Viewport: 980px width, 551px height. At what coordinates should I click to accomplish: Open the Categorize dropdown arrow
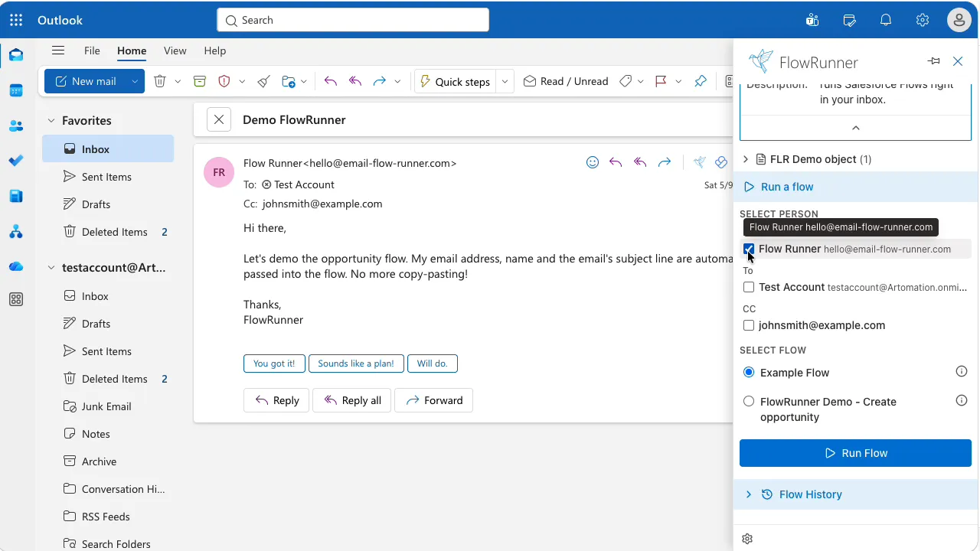640,81
